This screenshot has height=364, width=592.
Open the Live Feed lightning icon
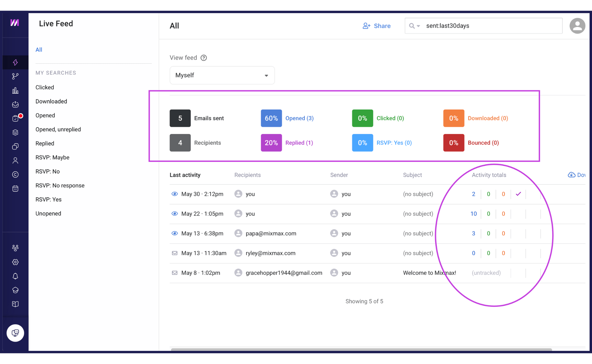15,62
